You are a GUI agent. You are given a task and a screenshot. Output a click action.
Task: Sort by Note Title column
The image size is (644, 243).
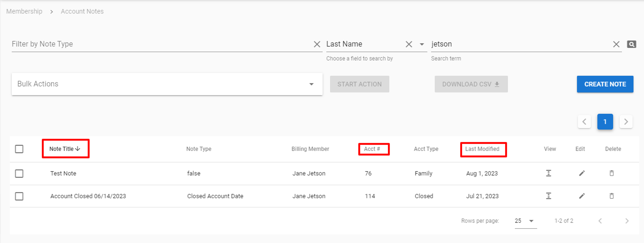[65, 149]
